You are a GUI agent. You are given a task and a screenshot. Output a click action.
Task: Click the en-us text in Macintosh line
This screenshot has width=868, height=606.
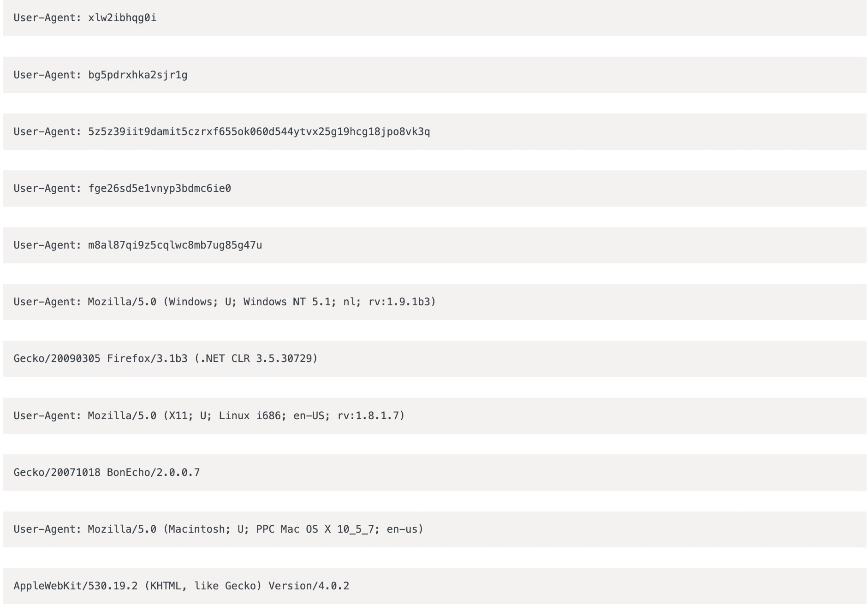pyautogui.click(x=404, y=529)
